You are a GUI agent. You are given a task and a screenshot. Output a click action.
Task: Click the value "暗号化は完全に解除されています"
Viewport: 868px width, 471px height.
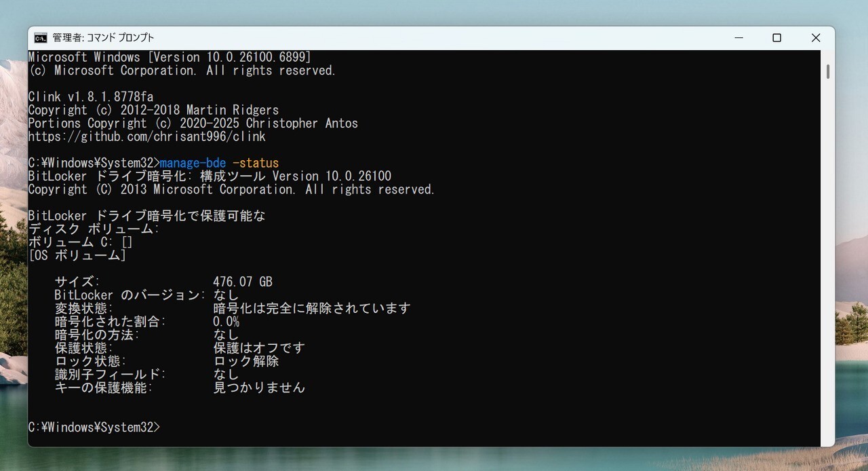pyautogui.click(x=312, y=308)
